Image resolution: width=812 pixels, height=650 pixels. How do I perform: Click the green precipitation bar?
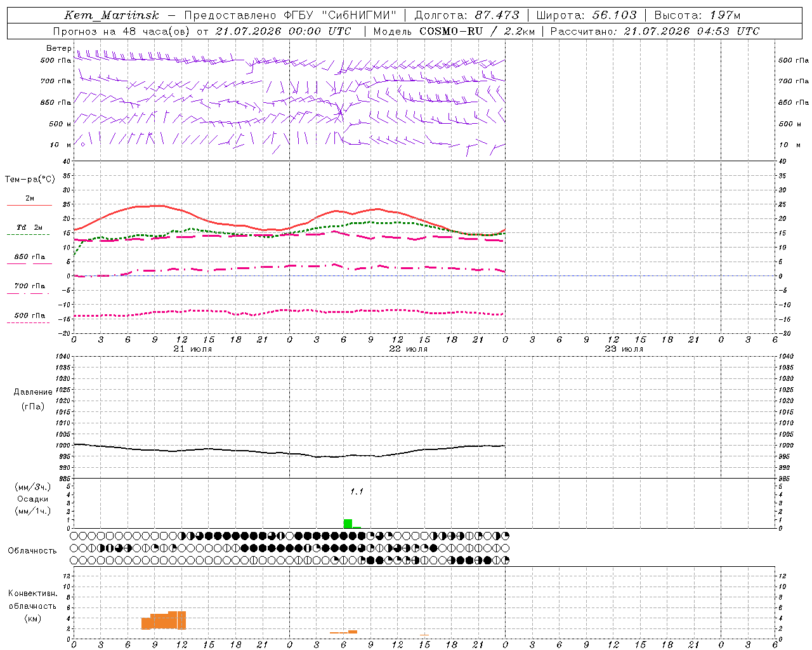(348, 524)
